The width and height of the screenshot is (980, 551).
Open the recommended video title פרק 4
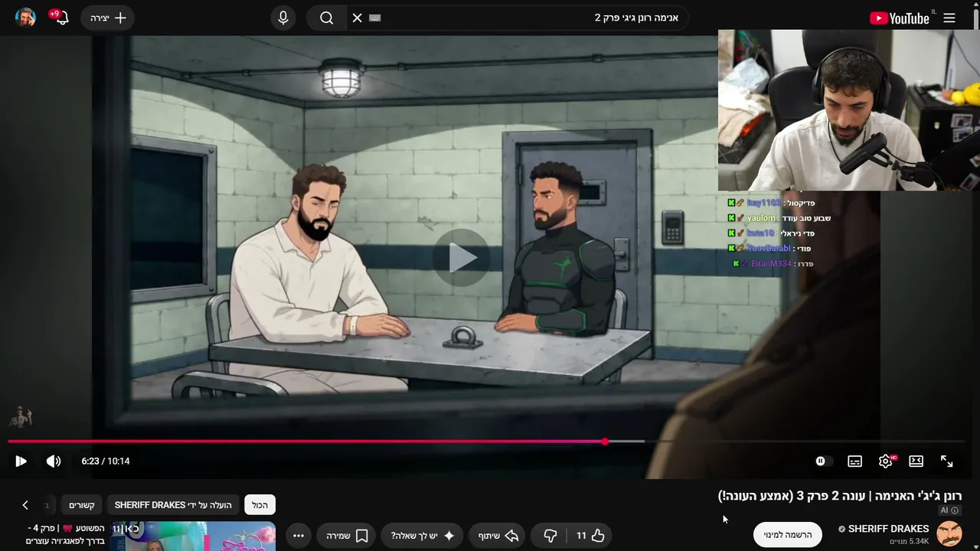click(x=66, y=534)
